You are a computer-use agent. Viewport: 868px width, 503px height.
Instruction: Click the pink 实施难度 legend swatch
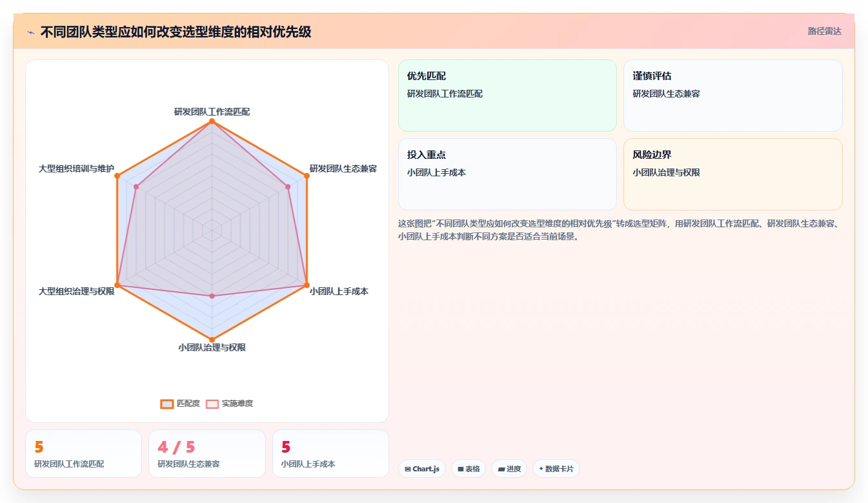(212, 404)
